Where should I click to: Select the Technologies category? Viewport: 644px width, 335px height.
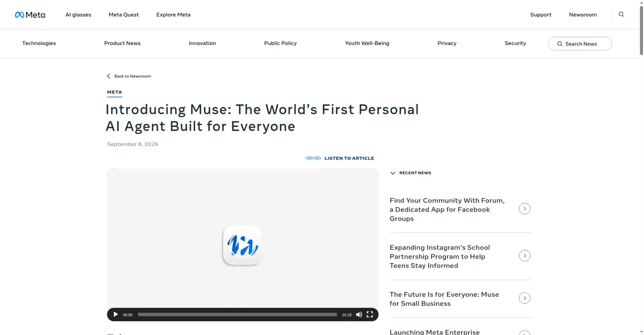pos(39,43)
